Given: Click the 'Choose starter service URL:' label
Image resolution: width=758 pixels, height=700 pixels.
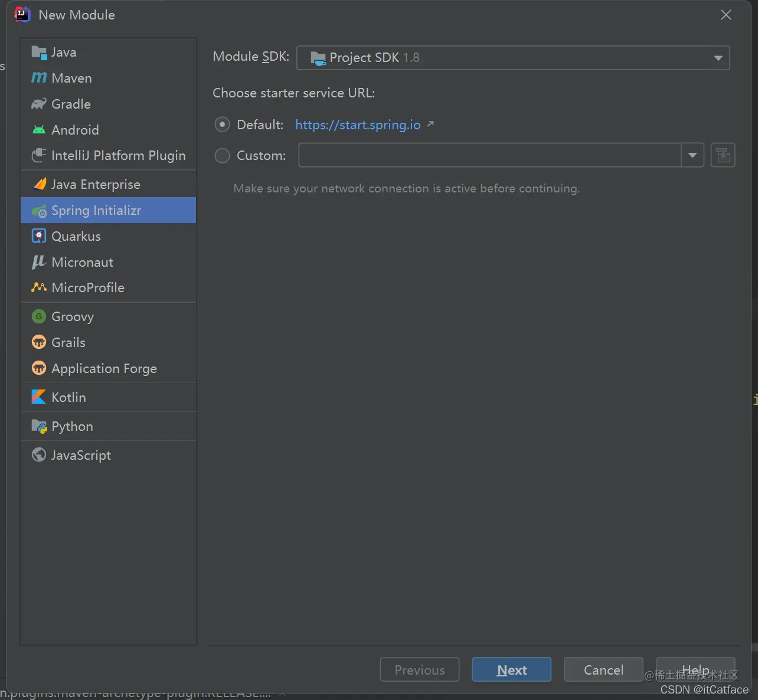Looking at the screenshot, I should point(293,93).
